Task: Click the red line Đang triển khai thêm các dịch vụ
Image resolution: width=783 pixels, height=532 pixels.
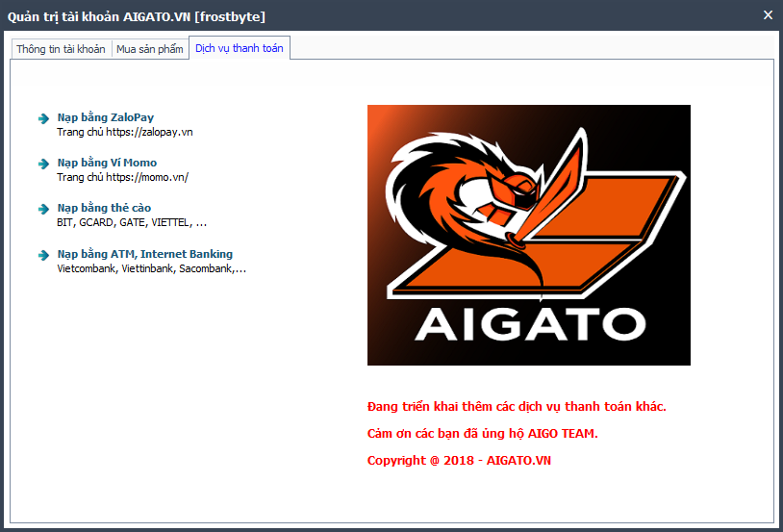Action: [517, 407]
